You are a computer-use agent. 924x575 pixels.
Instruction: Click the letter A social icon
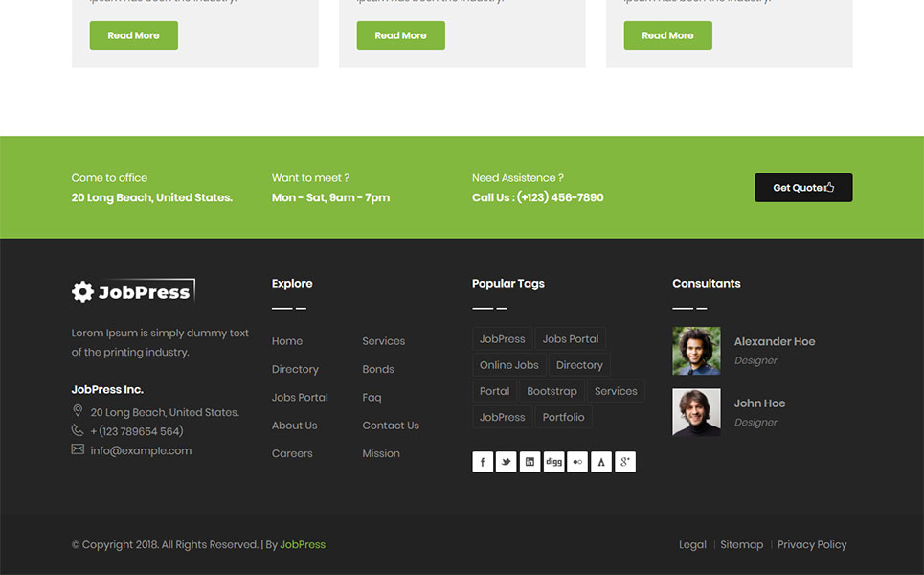point(601,462)
